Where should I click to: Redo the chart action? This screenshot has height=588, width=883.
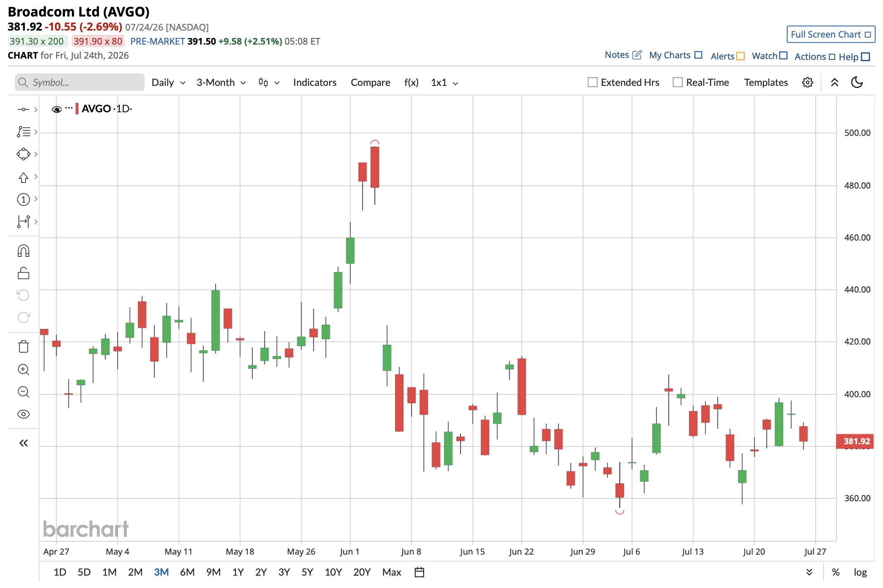coord(24,317)
